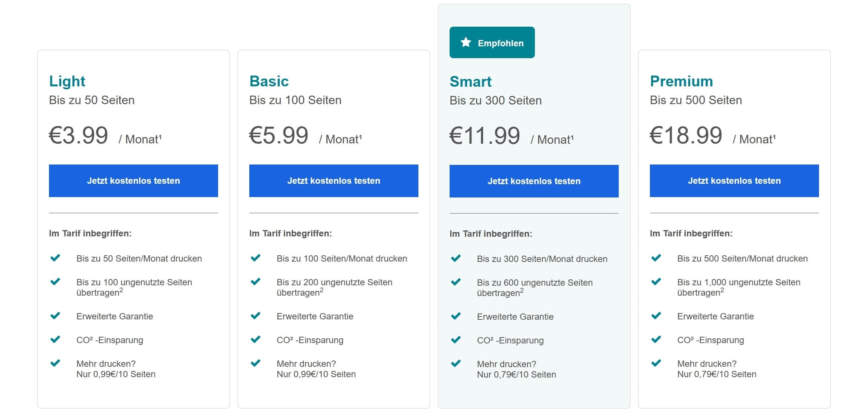Click checkmark beside Light's Mehr drucken? line
868x412 pixels.
[x=55, y=363]
